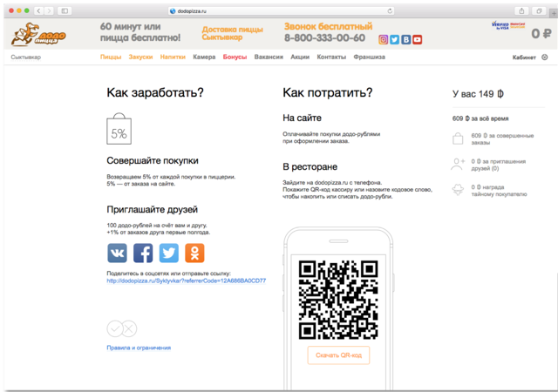Screen dimensions: 558x392
Task: Toggle the Safari sidebar button
Action: pyautogui.click(x=65, y=11)
